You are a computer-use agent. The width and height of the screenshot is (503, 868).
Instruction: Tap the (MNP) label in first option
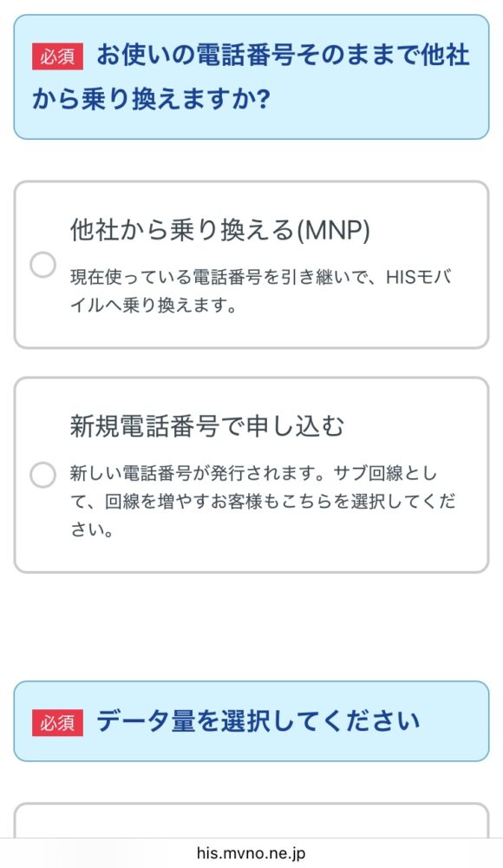click(x=333, y=230)
